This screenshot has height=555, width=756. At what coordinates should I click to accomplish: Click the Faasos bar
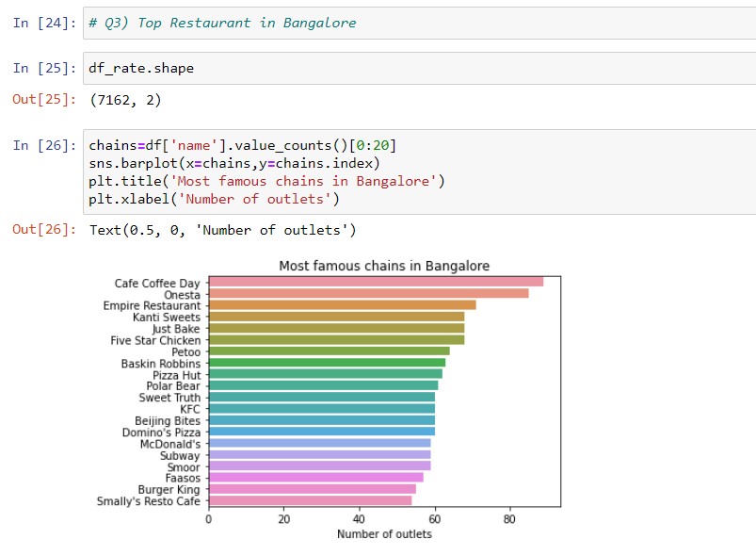click(316, 478)
